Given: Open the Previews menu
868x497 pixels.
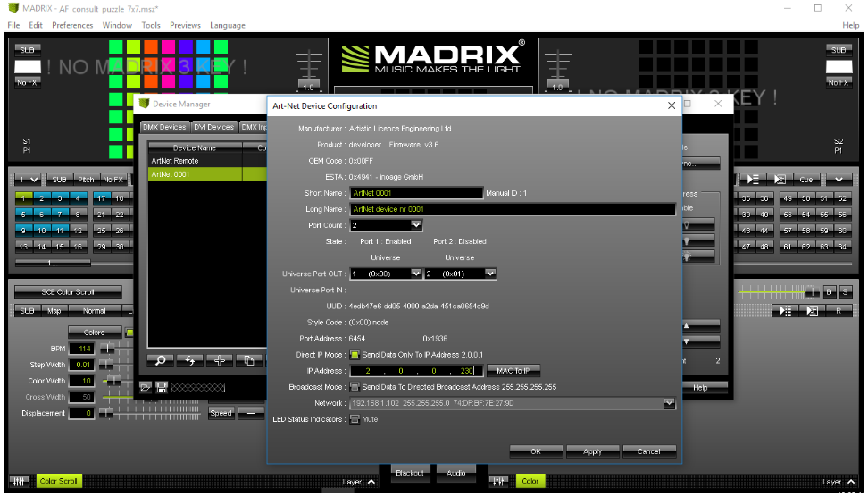Looking at the screenshot, I should click(x=185, y=25).
